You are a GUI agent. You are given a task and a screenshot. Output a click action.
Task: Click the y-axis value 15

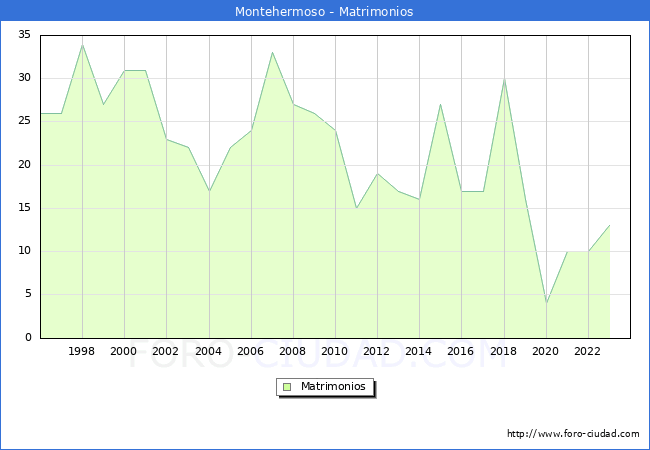[25, 208]
